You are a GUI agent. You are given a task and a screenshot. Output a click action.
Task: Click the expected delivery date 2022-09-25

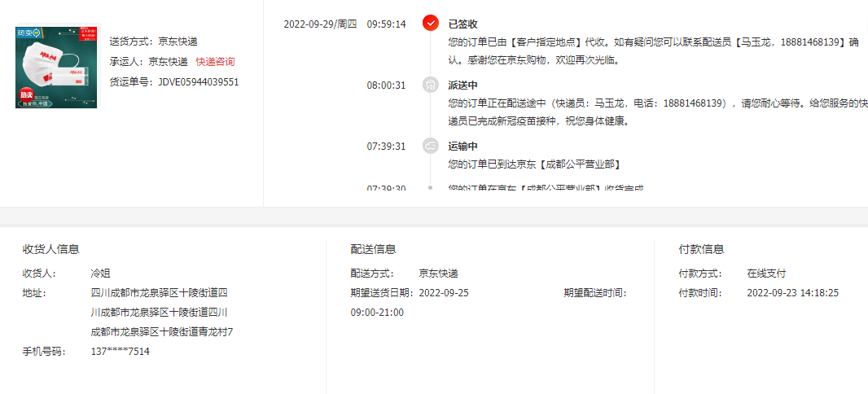pos(444,293)
